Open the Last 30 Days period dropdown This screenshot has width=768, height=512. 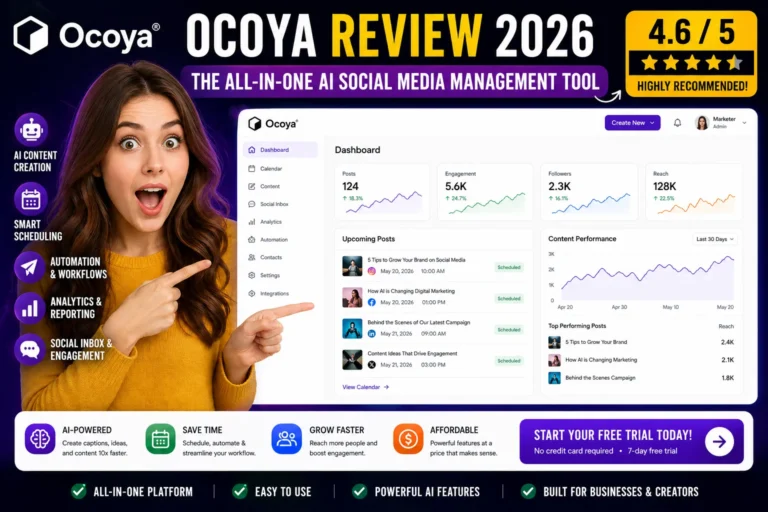coord(715,239)
